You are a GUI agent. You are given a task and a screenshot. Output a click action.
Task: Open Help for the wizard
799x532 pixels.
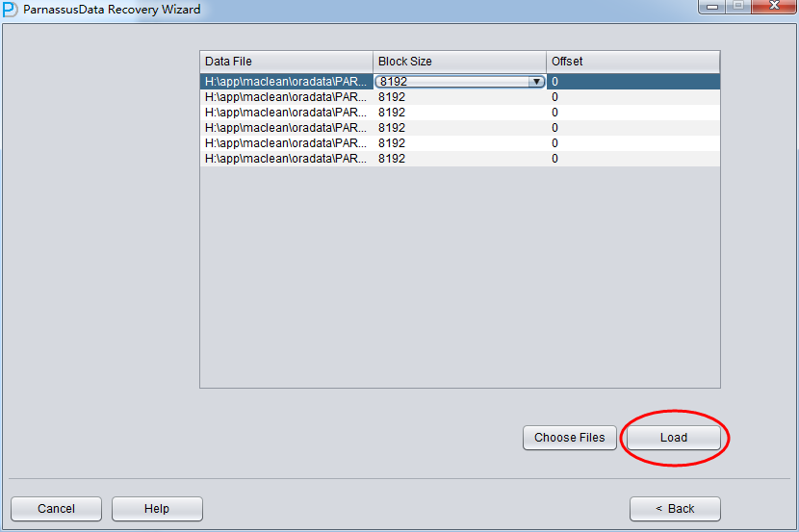pos(157,509)
